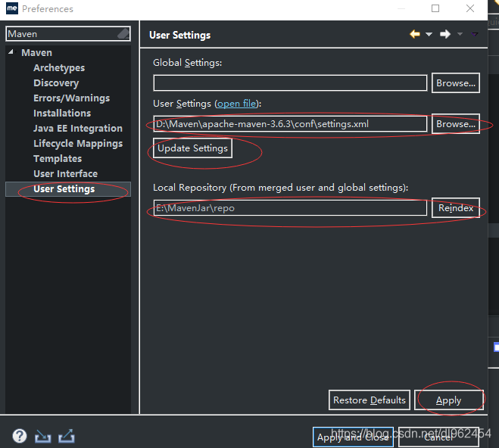The height and width of the screenshot is (448, 499).
Task: Open the Installations preference page
Action: 62,114
